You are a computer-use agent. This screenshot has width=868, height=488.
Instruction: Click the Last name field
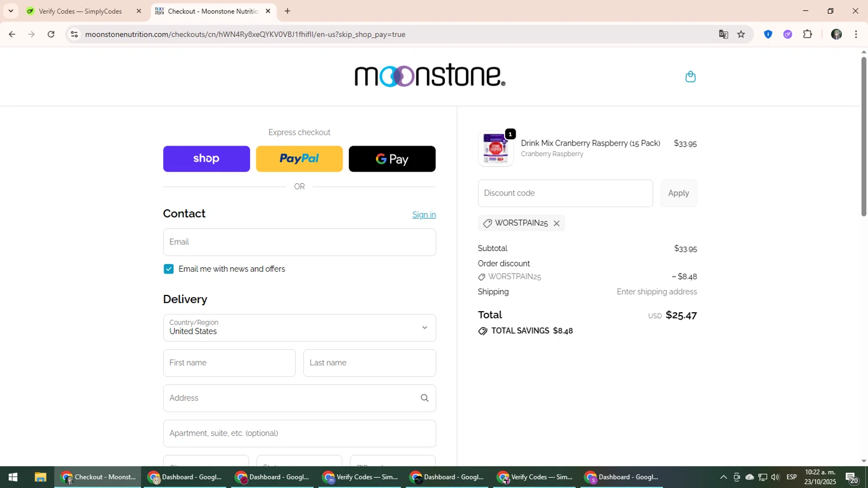tap(369, 363)
